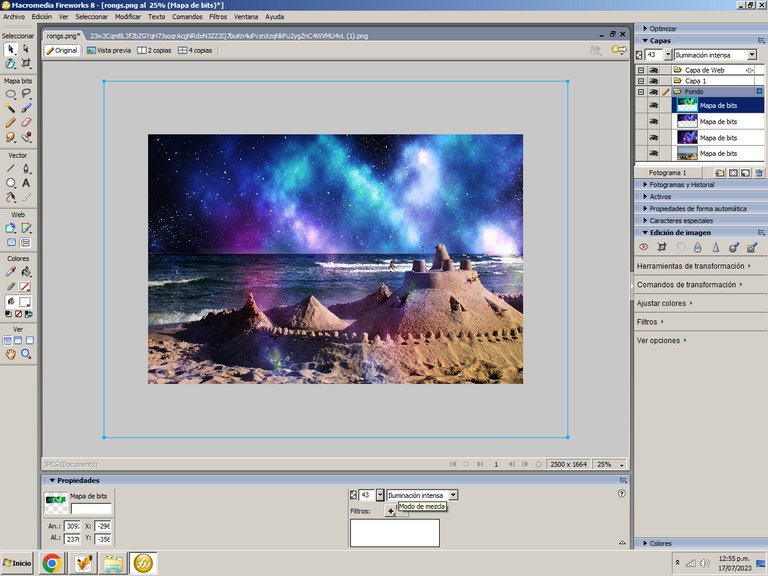Collapse the Fondo layer tree
768x576 pixels.
641,92
